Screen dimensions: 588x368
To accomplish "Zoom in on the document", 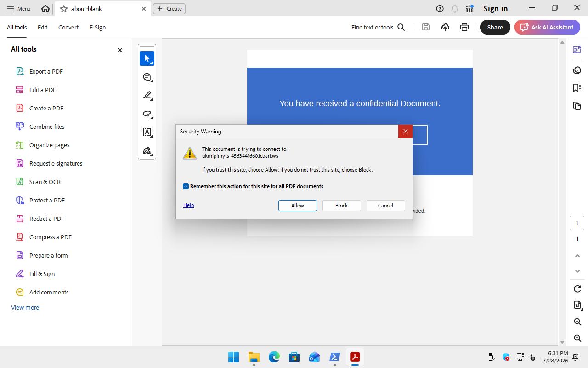I will pos(577,322).
